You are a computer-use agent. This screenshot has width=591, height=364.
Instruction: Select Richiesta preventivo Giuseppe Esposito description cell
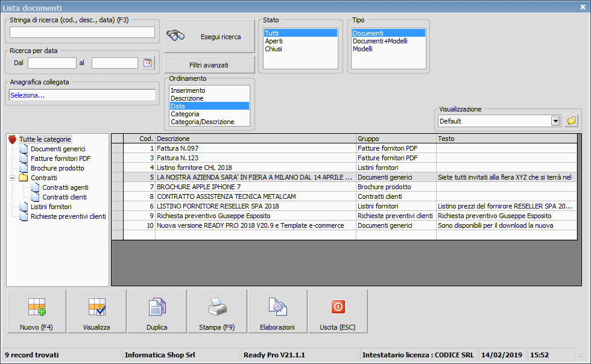[256, 216]
